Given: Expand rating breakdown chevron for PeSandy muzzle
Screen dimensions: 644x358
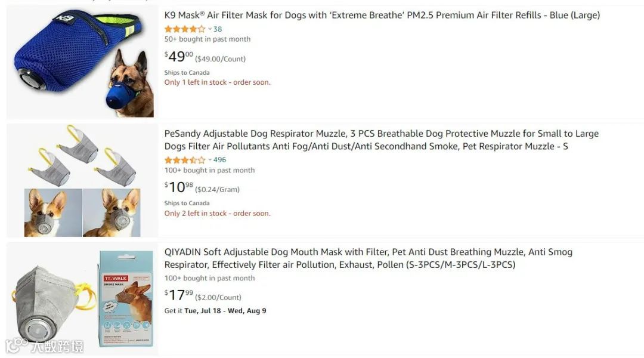Looking at the screenshot, I should (x=210, y=160).
